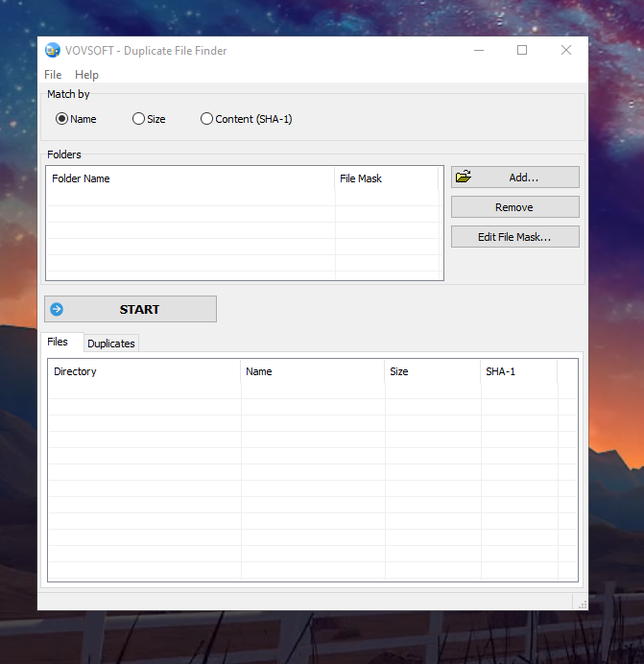Screen dimensions: 644x664
Task: Click the Edit File Mask button
Action: pyautogui.click(x=514, y=237)
